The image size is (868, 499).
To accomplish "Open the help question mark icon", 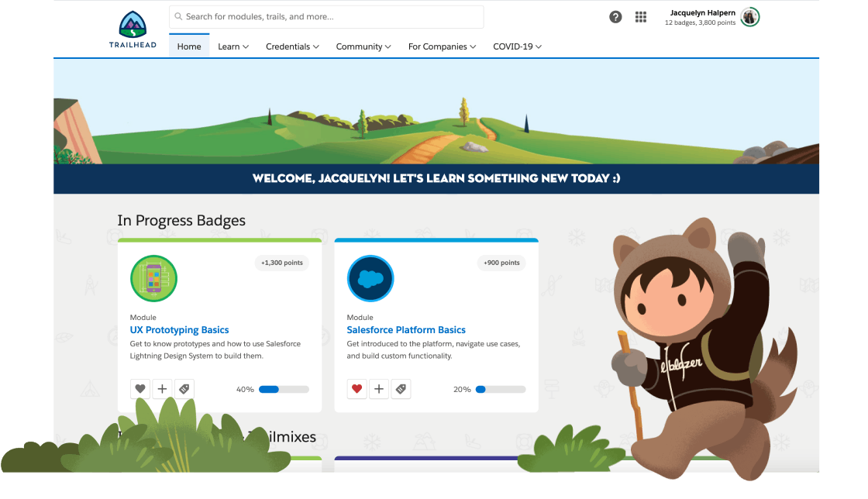I will tap(615, 17).
